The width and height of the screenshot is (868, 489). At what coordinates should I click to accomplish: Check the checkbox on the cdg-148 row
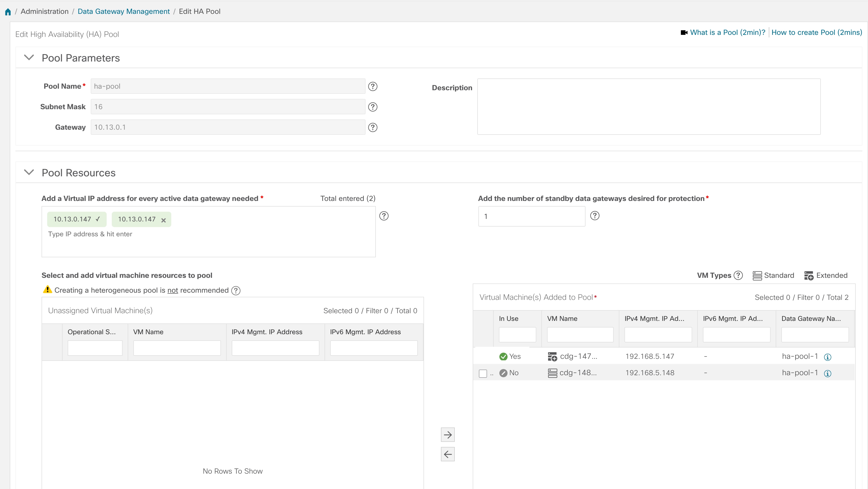point(483,373)
